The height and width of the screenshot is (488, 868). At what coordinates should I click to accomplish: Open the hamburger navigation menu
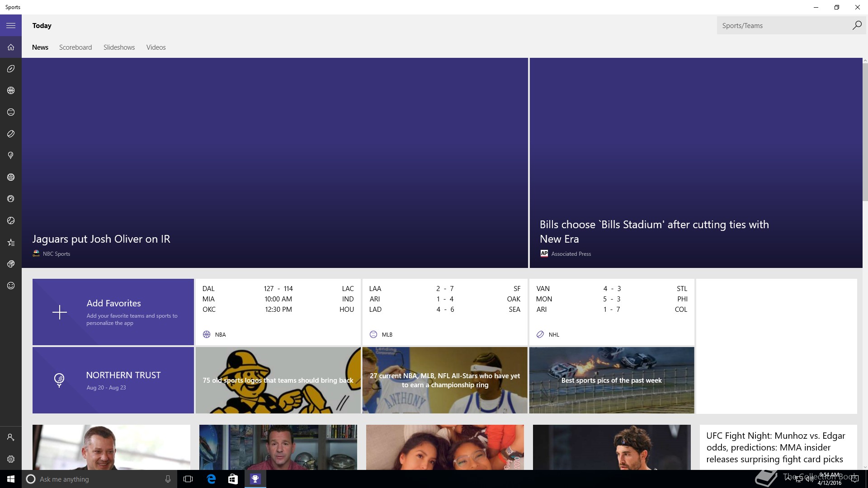[11, 26]
